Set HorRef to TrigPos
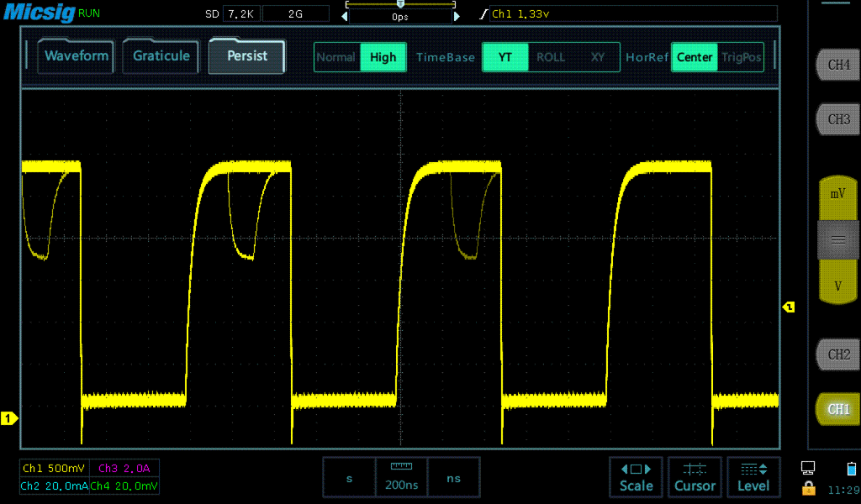 741,57
